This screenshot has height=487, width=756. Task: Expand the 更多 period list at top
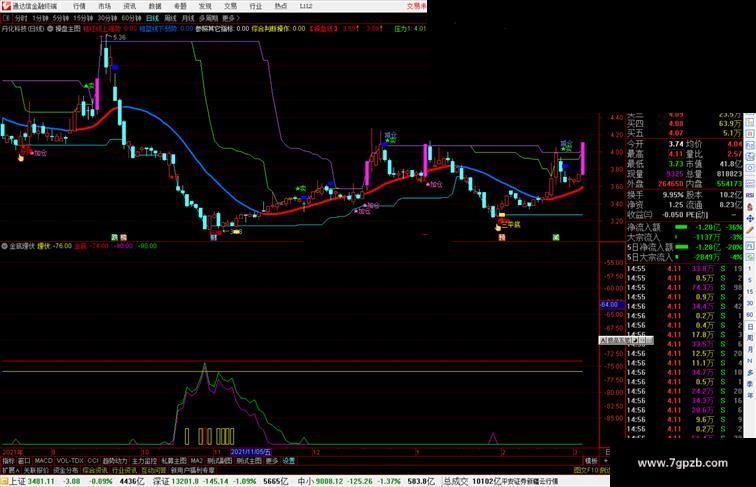click(230, 18)
